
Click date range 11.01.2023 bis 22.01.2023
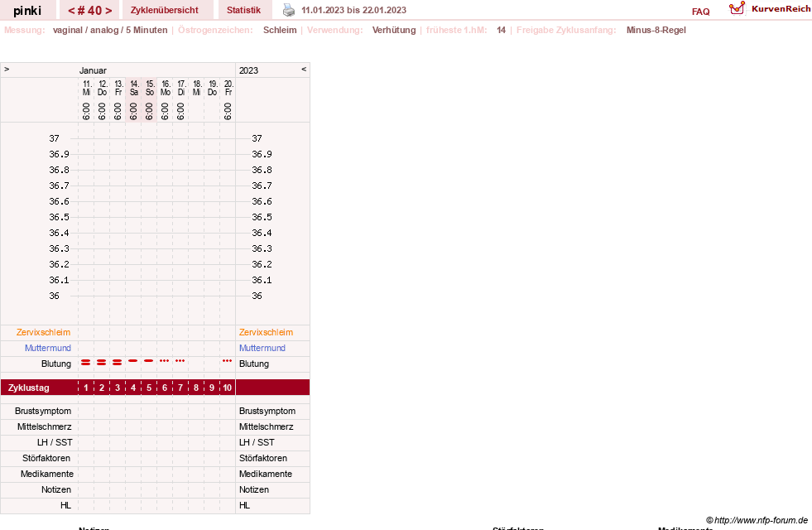coord(353,10)
